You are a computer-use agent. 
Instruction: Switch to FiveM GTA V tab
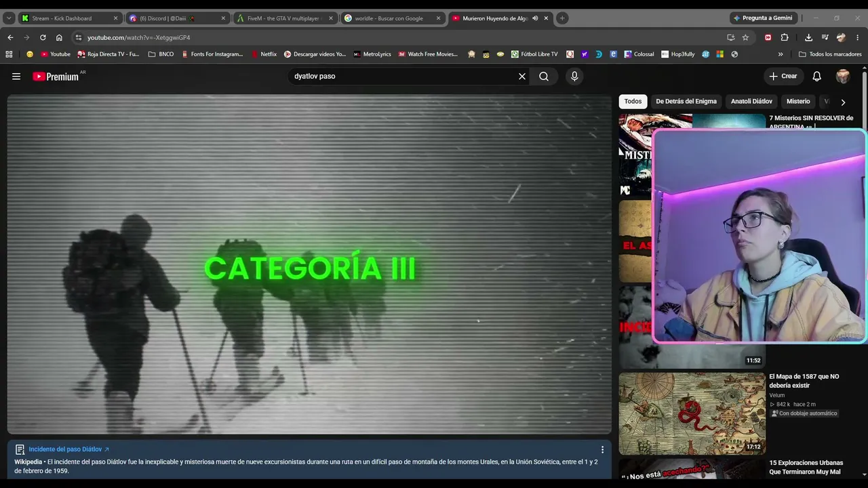point(285,18)
